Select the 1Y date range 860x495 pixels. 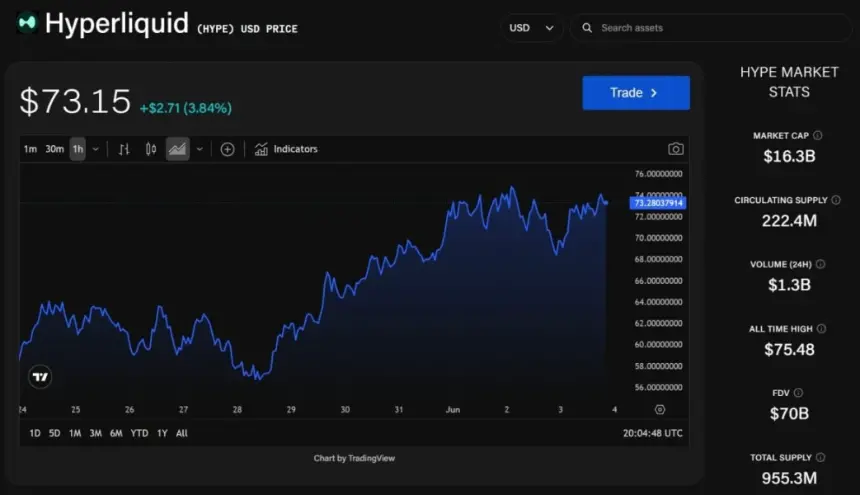pyautogui.click(x=162, y=433)
